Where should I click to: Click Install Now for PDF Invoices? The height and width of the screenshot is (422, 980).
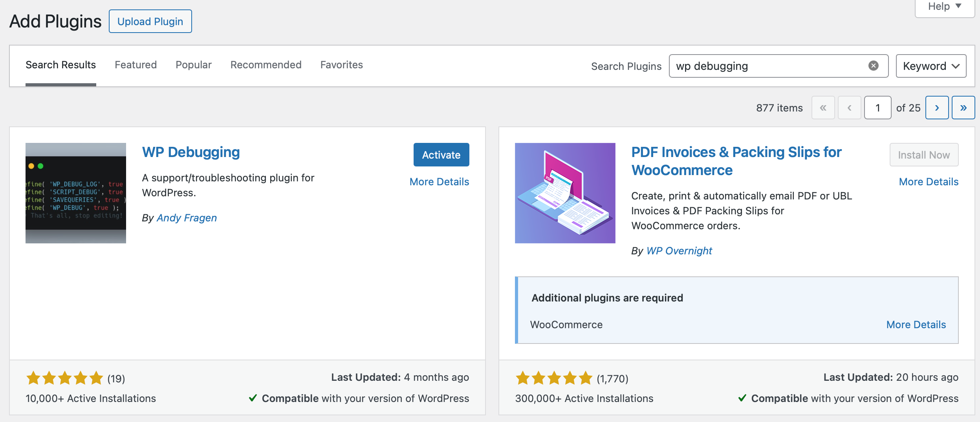tap(924, 155)
